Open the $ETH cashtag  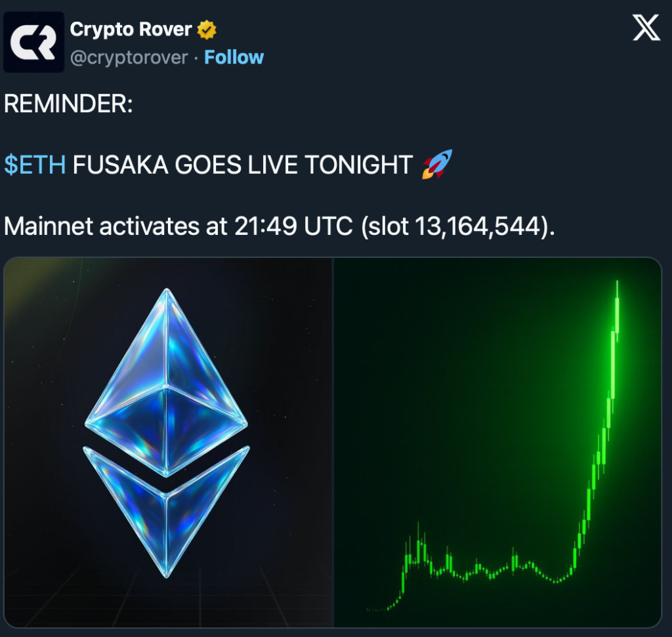(x=35, y=165)
